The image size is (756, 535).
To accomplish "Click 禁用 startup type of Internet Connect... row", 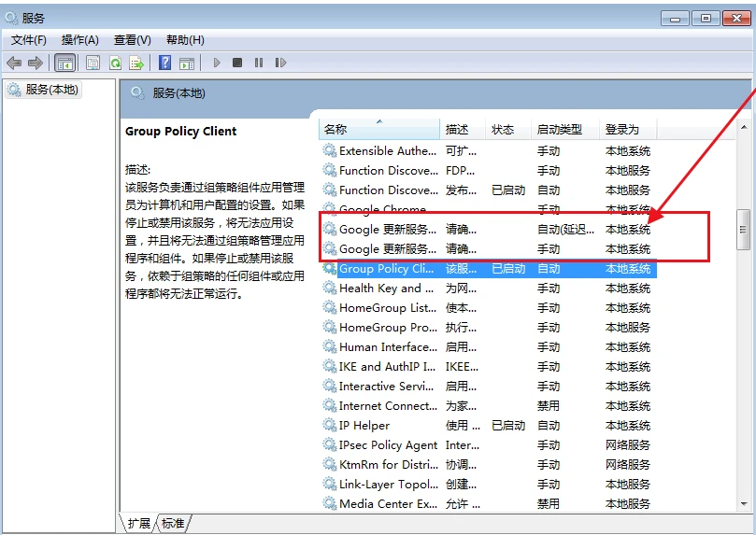I will tap(549, 405).
